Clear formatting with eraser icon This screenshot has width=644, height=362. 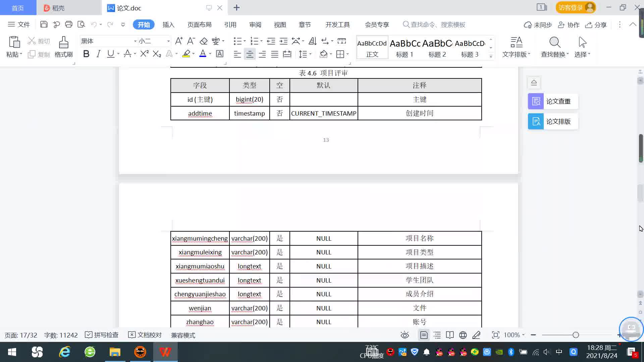pos(204,41)
